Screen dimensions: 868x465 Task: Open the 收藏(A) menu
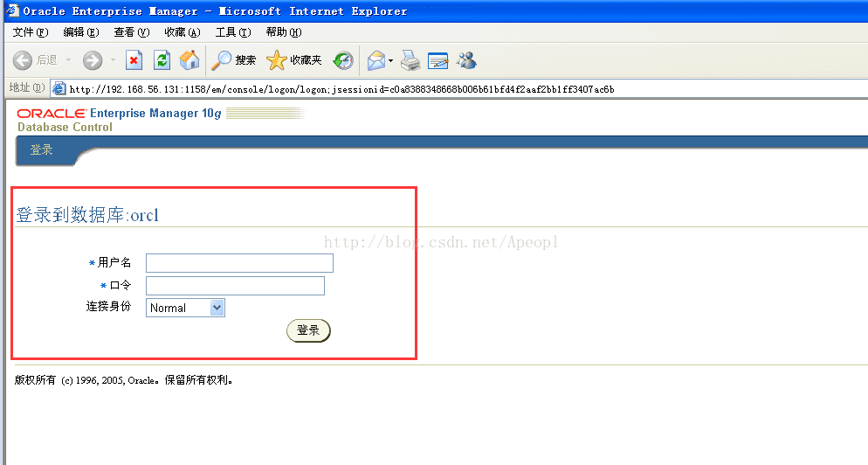click(x=183, y=32)
